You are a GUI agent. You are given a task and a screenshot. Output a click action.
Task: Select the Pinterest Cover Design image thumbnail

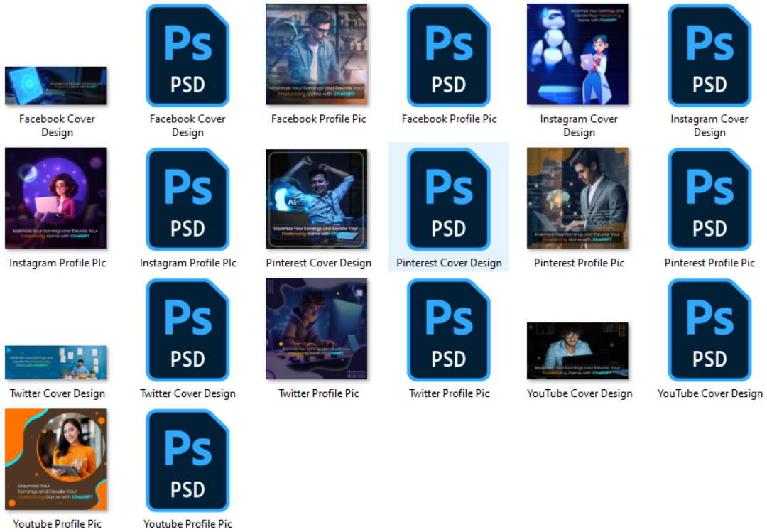[x=317, y=199]
